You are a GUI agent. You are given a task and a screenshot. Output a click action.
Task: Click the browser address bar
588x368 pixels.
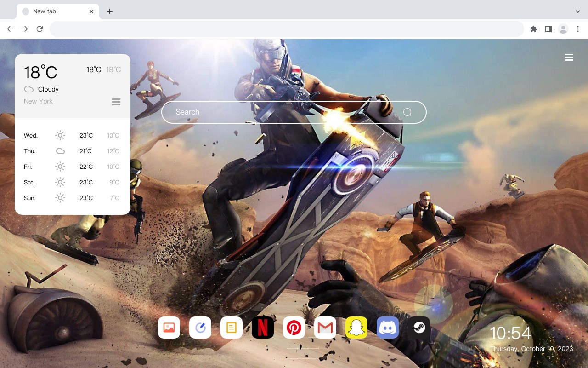point(287,29)
